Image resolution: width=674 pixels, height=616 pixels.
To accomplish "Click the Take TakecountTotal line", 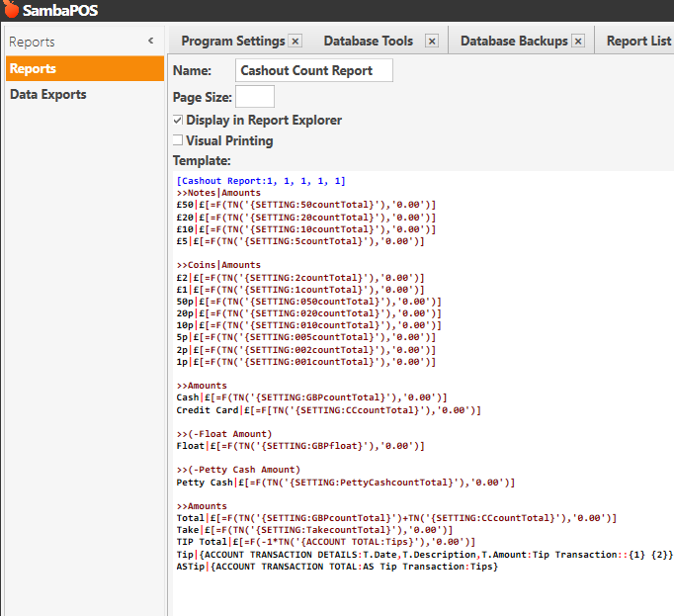I will (314, 530).
